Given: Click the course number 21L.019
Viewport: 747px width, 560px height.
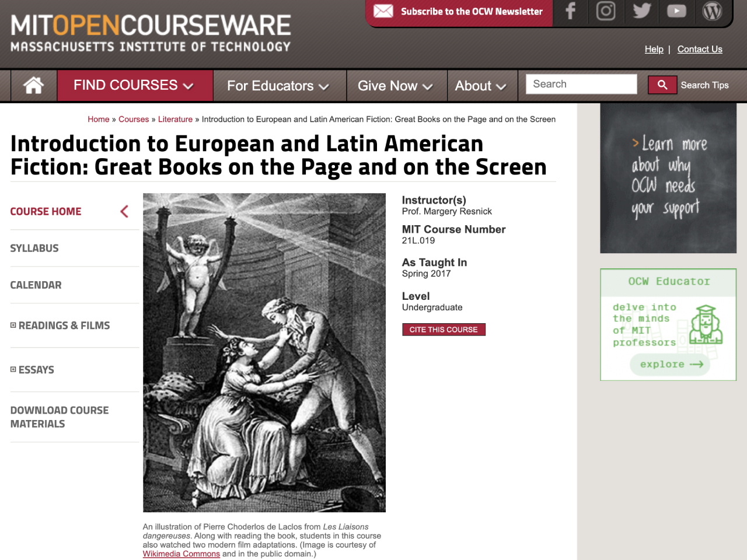Looking at the screenshot, I should tap(418, 240).
